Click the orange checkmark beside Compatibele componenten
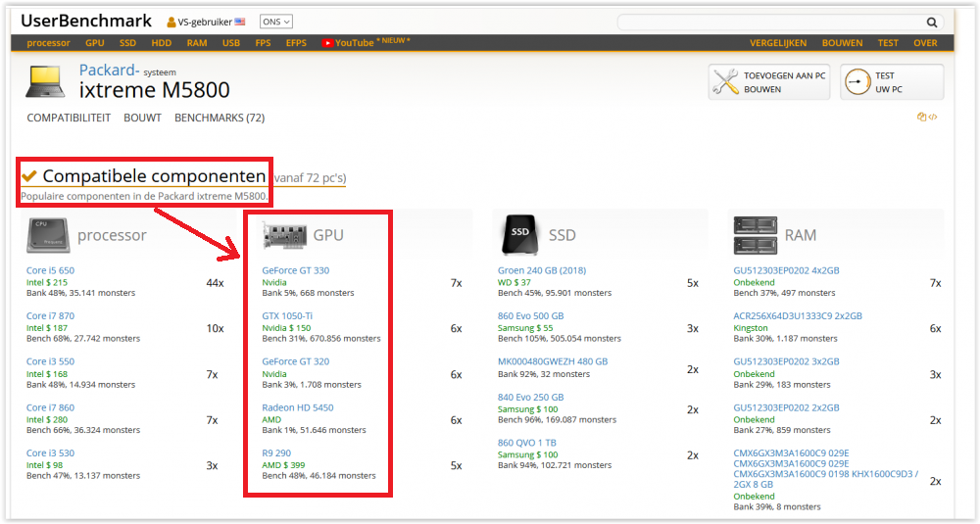Image resolution: width=980 pixels, height=524 pixels. [x=29, y=176]
